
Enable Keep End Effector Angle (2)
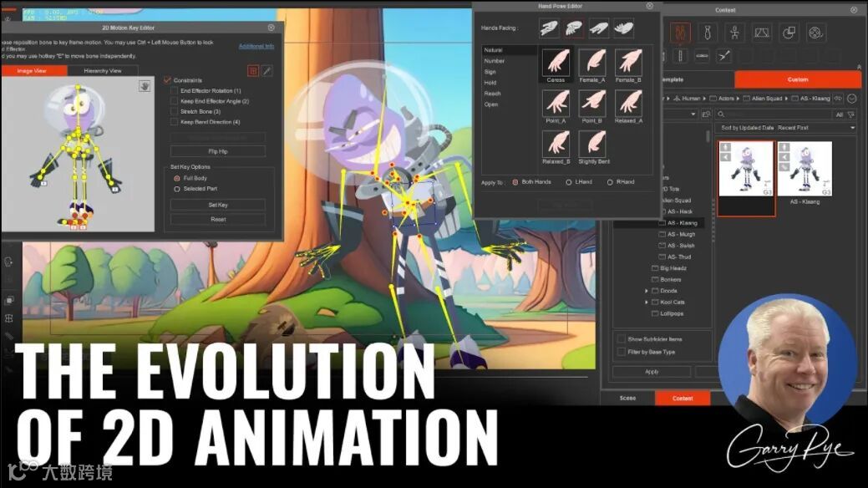[174, 101]
